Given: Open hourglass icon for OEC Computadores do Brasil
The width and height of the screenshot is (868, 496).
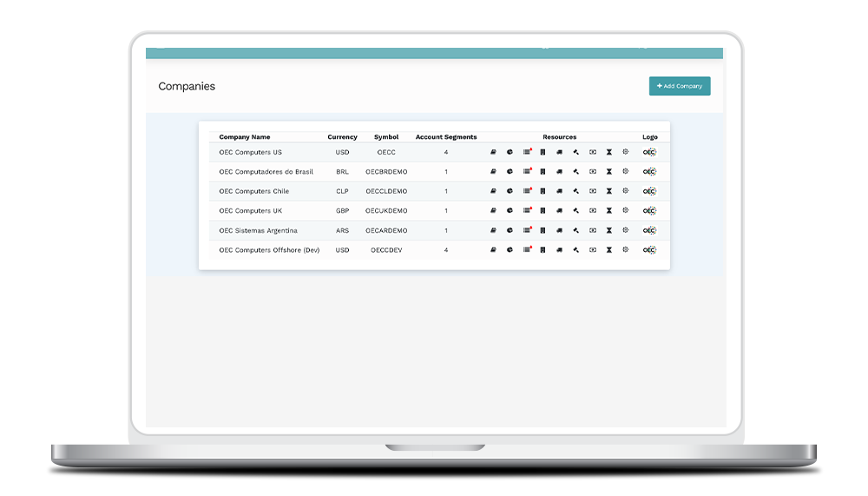Looking at the screenshot, I should point(609,172).
